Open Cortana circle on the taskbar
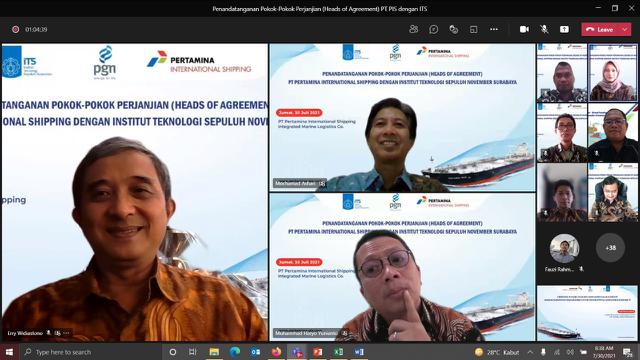The width and height of the screenshot is (640, 360). point(173,352)
